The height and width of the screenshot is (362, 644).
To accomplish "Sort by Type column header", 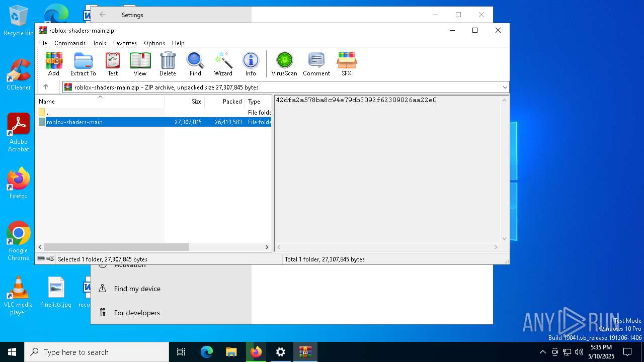I will click(258, 102).
